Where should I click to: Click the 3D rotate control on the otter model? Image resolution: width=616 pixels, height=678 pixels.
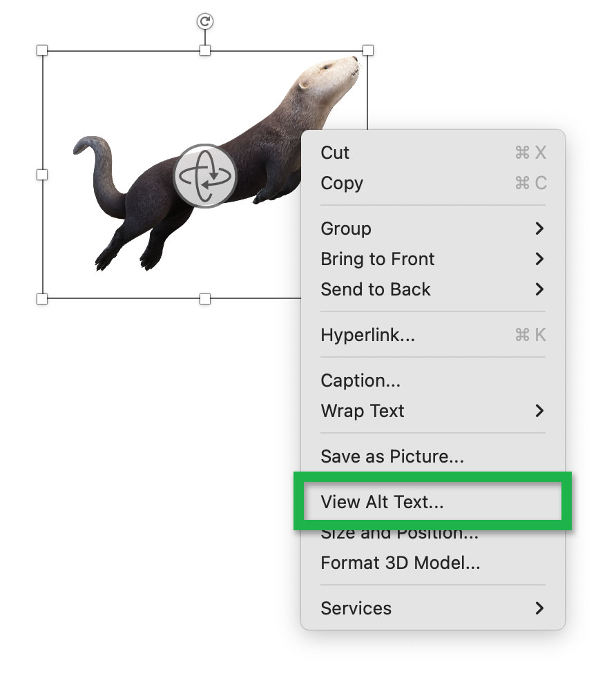pos(206,176)
